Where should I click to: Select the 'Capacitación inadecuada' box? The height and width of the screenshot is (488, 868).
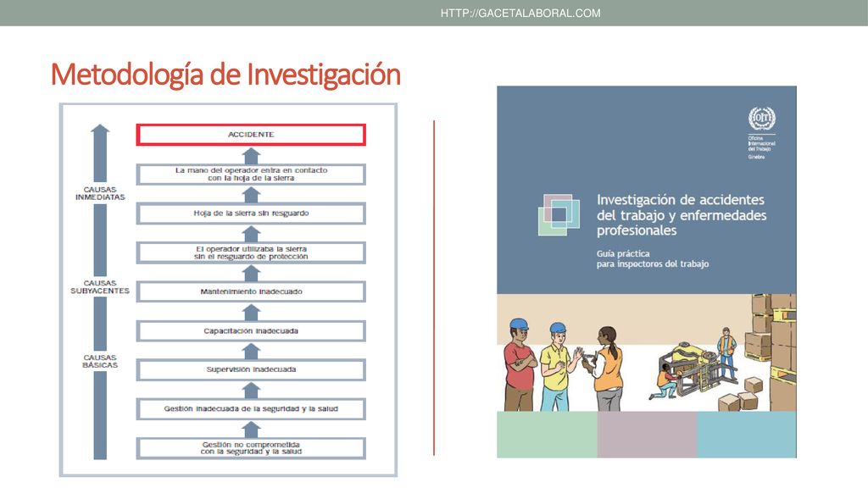click(251, 331)
